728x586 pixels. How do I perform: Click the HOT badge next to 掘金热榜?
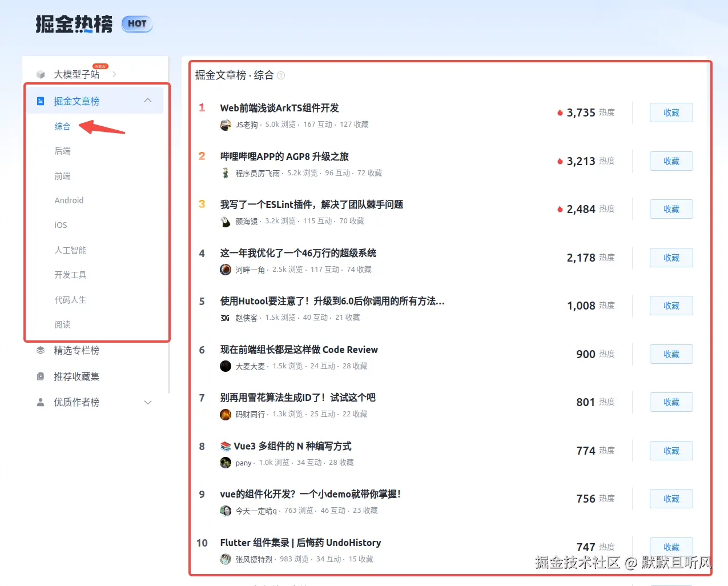pyautogui.click(x=137, y=23)
